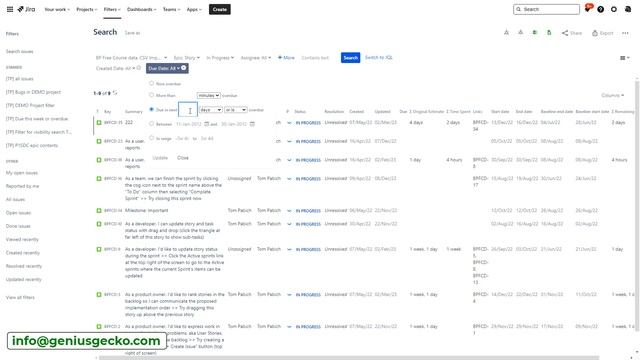The height and width of the screenshot is (360, 640).
Task: Select the Between dates radio option
Action: pyautogui.click(x=151, y=123)
